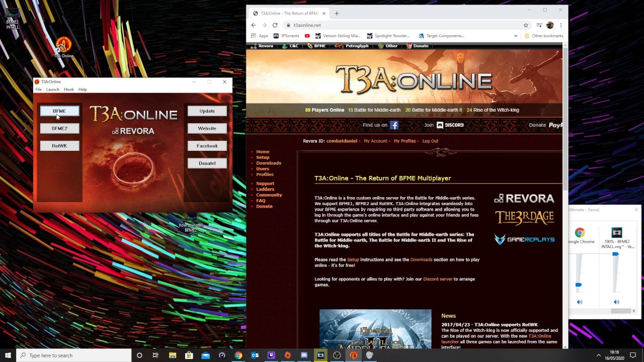Open Twitch app from taskbar
Viewport: 644px width, 362px height.
pos(271,355)
